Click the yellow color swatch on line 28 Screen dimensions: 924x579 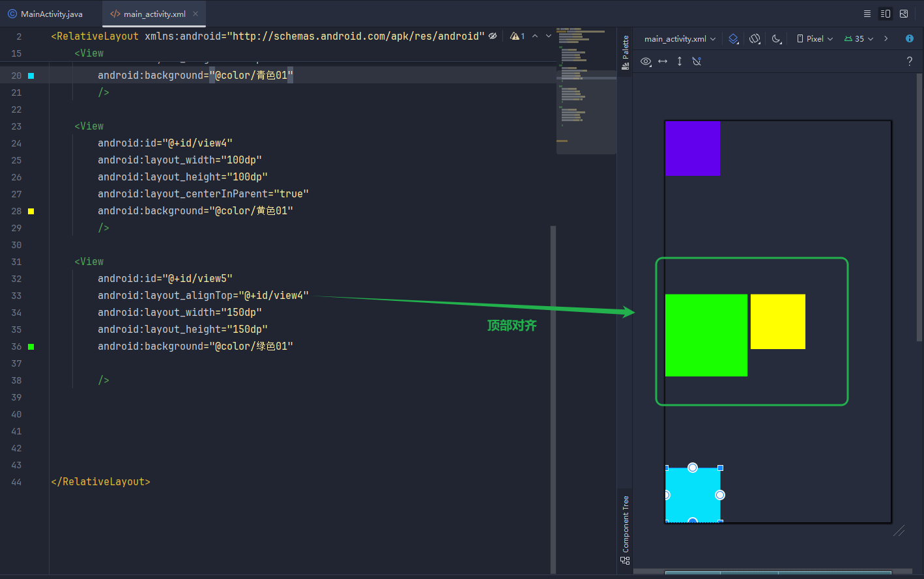point(31,211)
